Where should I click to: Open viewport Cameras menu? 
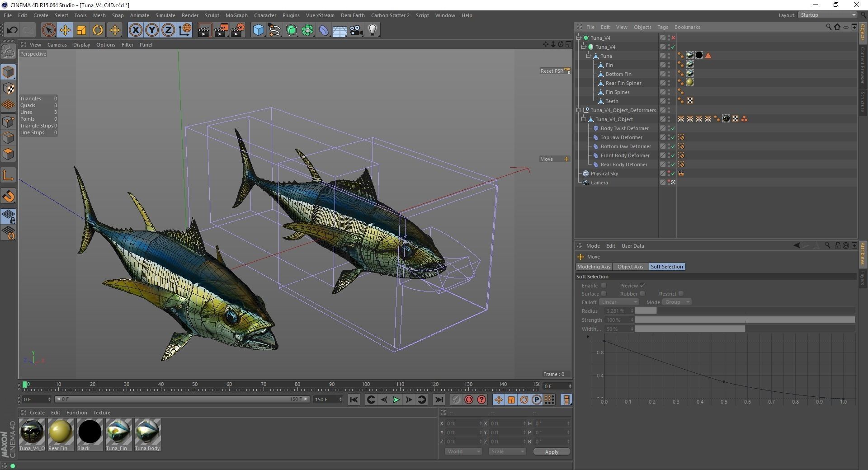(x=57, y=45)
